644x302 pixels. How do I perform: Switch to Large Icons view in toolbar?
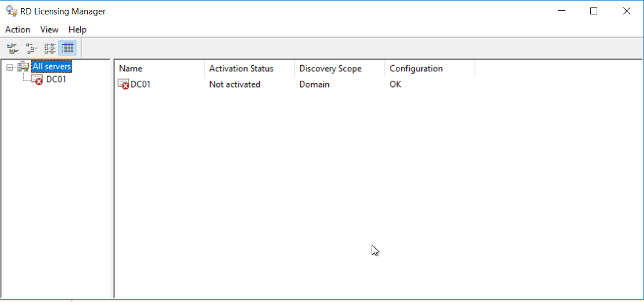tap(13, 48)
